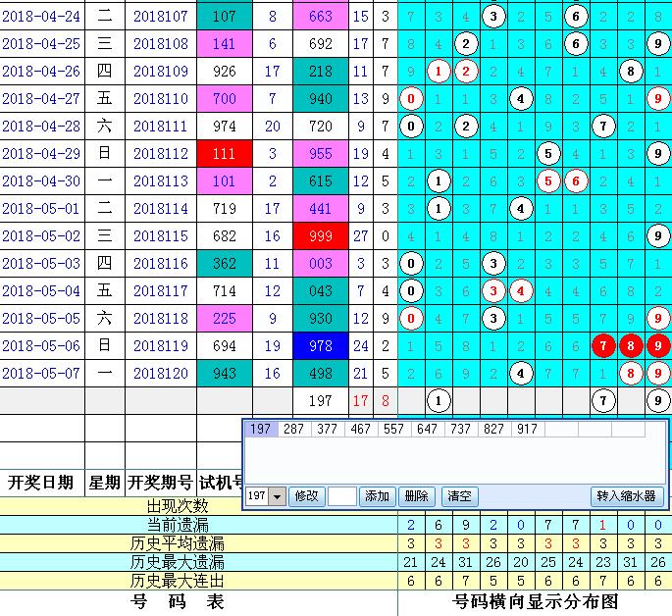Viewport: 672px width, 616px height.
Task: Click red circled 6 in row 2018113
Action: click(x=576, y=181)
